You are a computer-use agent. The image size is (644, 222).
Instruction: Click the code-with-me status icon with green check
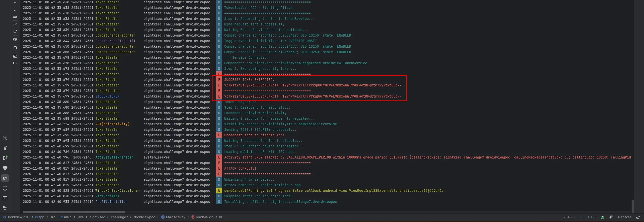[x=602, y=217]
